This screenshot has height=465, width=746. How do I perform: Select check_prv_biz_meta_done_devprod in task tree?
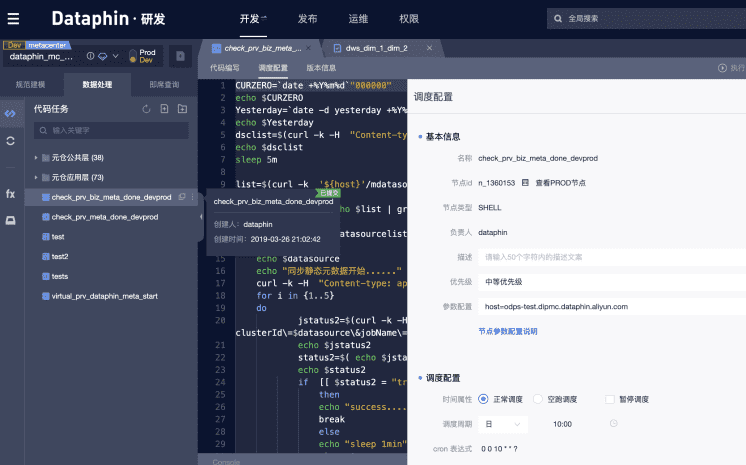tap(111, 197)
